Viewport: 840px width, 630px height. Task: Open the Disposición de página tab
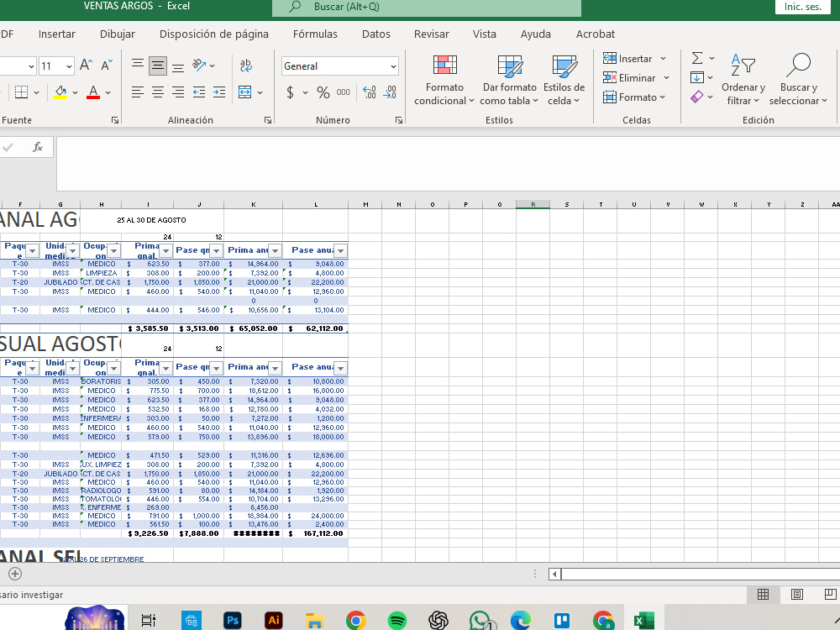pos(213,34)
